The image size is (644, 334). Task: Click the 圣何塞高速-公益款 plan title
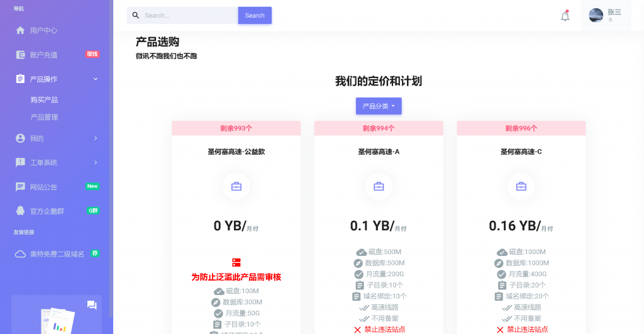236,152
